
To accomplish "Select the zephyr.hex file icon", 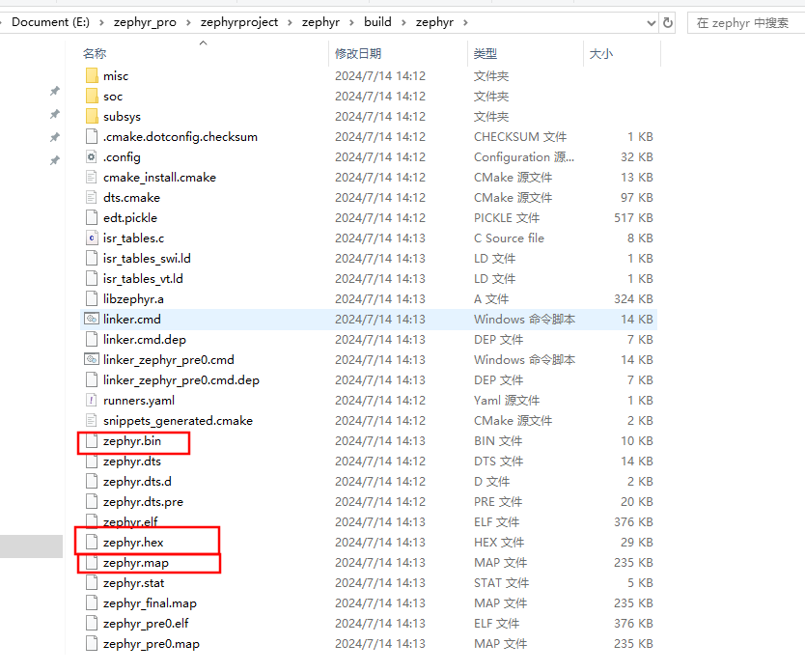I will 92,542.
